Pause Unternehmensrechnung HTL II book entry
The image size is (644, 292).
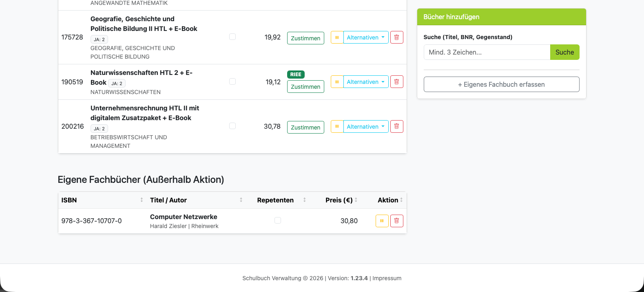(x=337, y=127)
